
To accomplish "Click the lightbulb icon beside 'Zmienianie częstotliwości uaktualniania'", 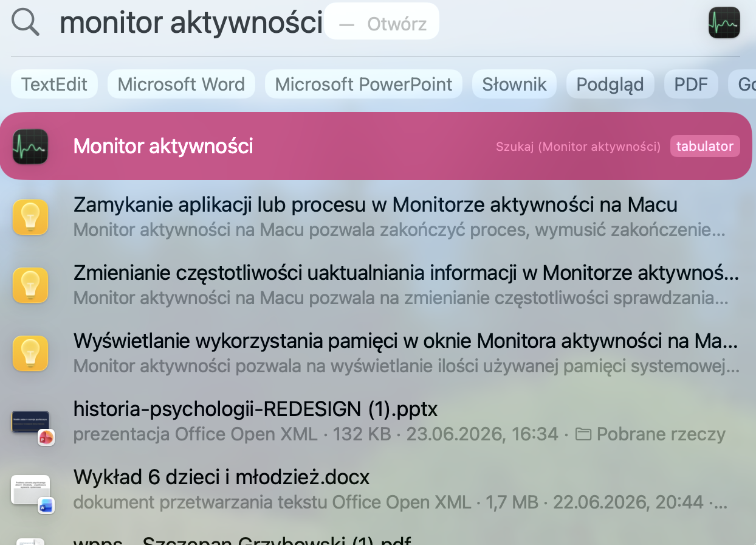I will click(30, 285).
